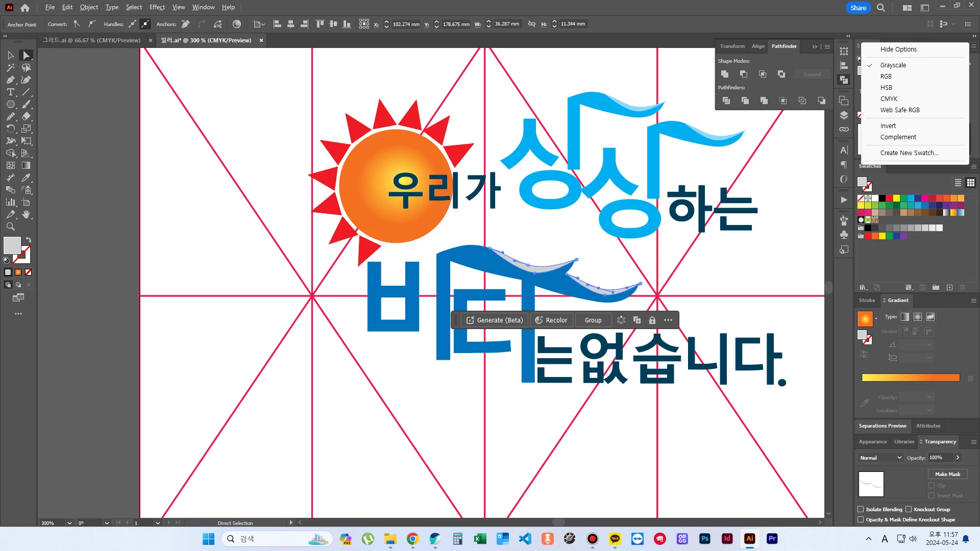The height and width of the screenshot is (551, 980).
Task: Expand the Opacity value arrow
Action: [958, 458]
